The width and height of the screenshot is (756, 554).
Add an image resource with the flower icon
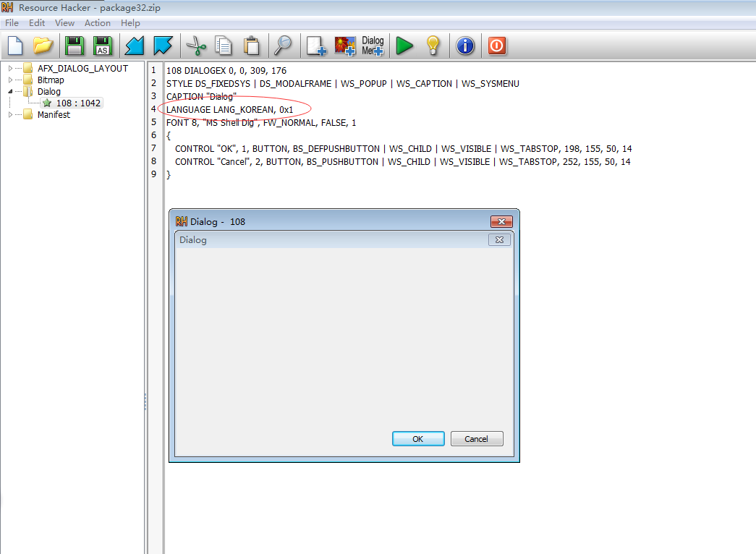click(345, 46)
